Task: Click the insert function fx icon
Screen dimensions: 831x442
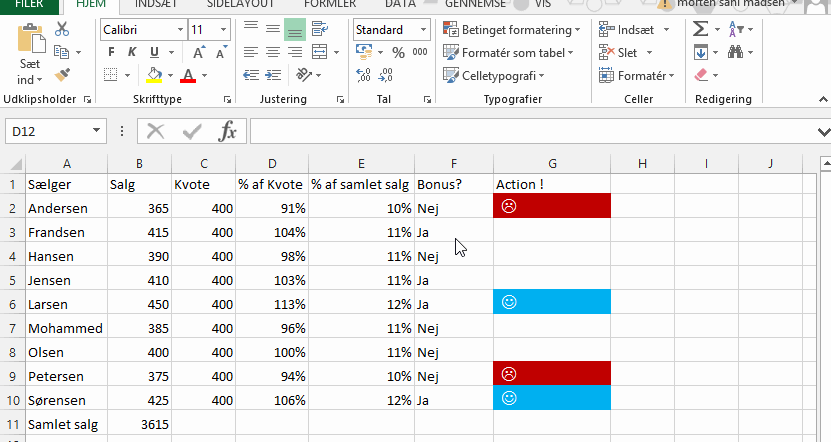Action: (x=228, y=130)
